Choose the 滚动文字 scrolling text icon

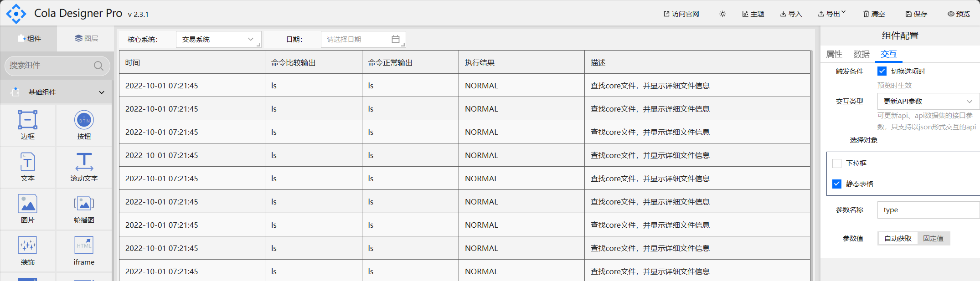[x=84, y=162]
